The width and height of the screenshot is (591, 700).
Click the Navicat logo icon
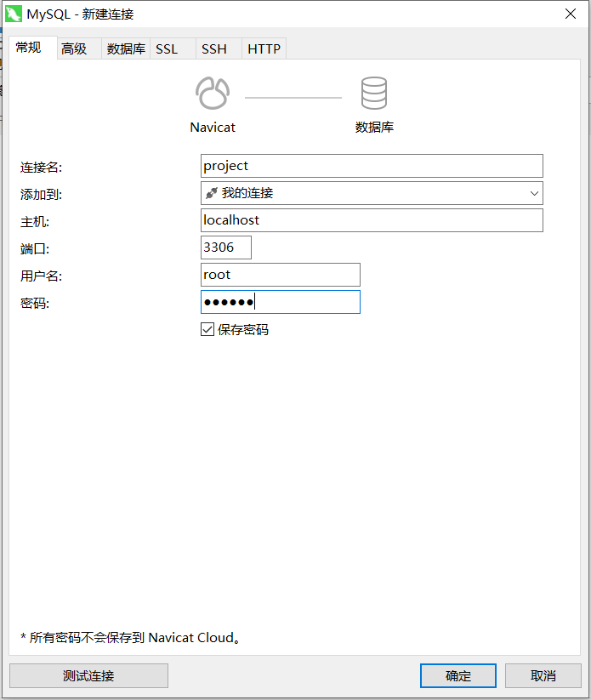tap(213, 93)
